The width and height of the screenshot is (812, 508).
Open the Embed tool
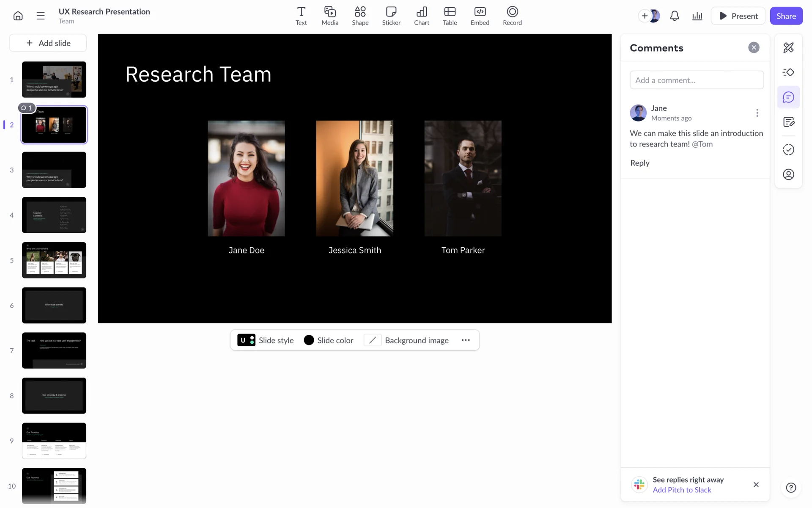click(x=480, y=16)
